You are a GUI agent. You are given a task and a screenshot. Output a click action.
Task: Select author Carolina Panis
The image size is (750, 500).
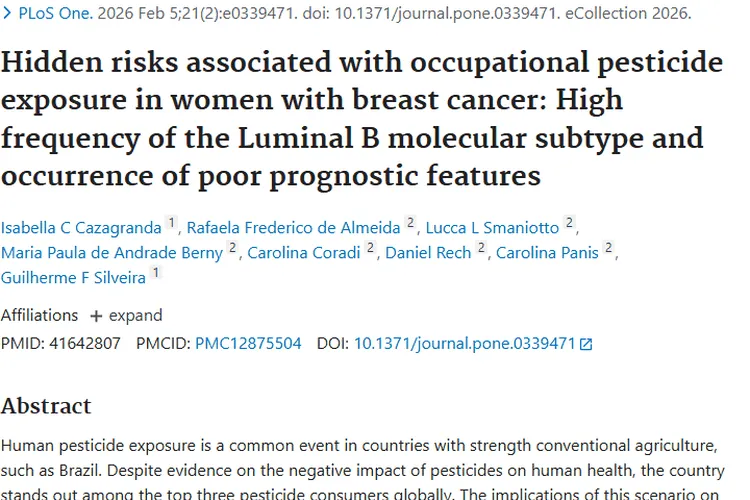point(547,252)
